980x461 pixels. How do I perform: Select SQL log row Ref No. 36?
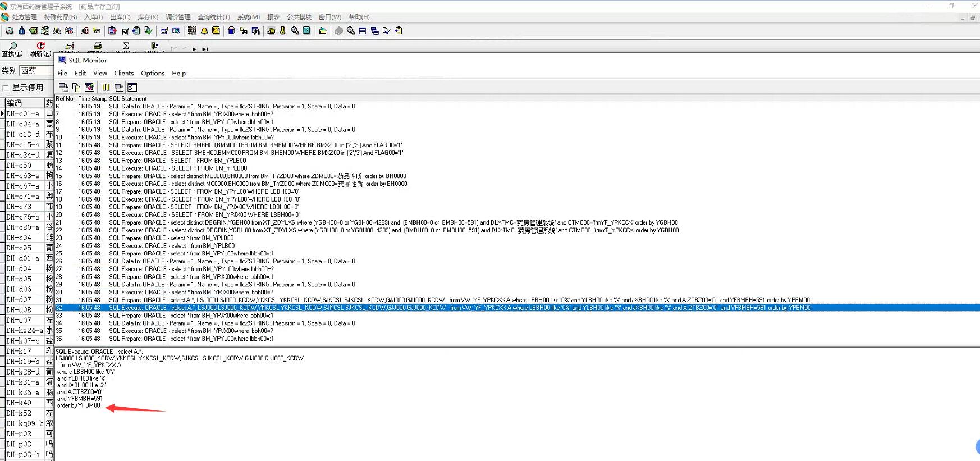click(517, 339)
